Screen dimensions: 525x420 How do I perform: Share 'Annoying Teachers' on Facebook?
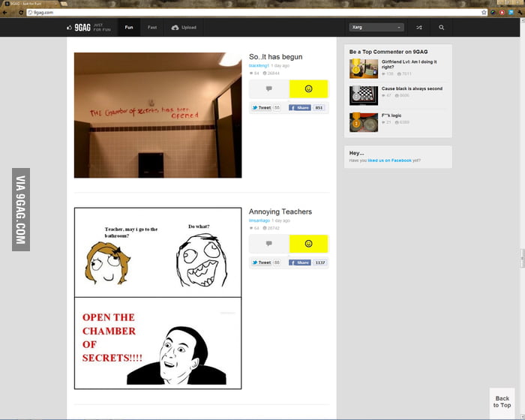300,262
